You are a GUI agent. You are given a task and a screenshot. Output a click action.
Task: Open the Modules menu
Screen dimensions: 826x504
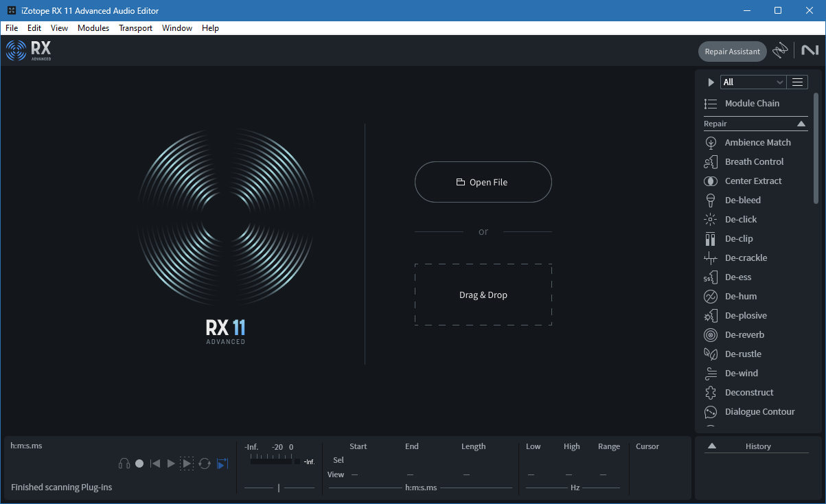point(93,27)
